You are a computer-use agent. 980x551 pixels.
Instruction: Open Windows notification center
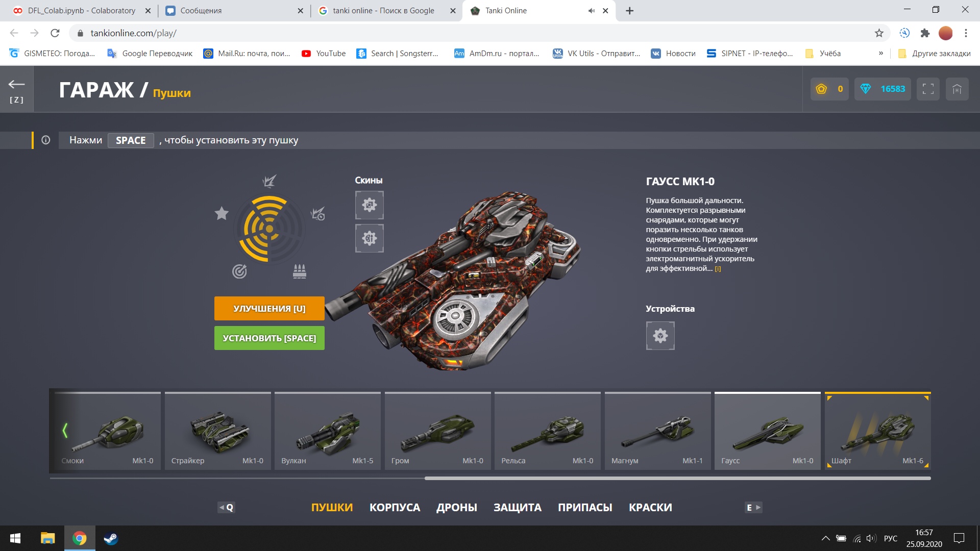tap(959, 538)
